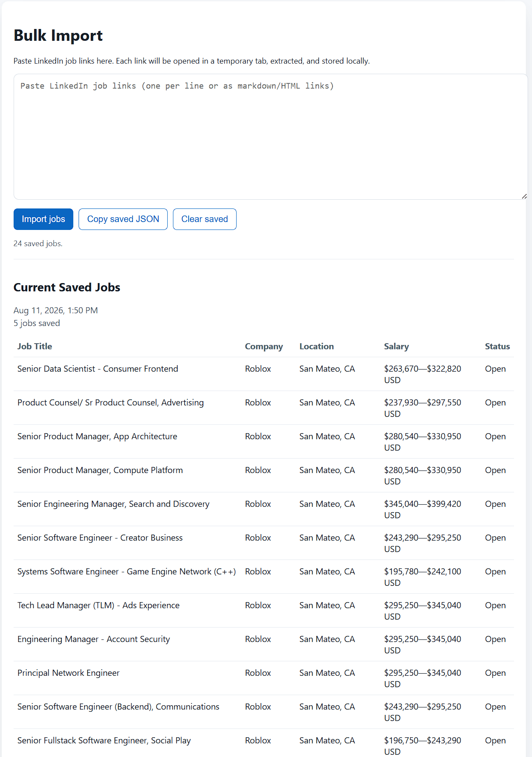Screen dimensions: 532x757
Task: Click the '24 saved jobs.' status text
Action: [38, 243]
